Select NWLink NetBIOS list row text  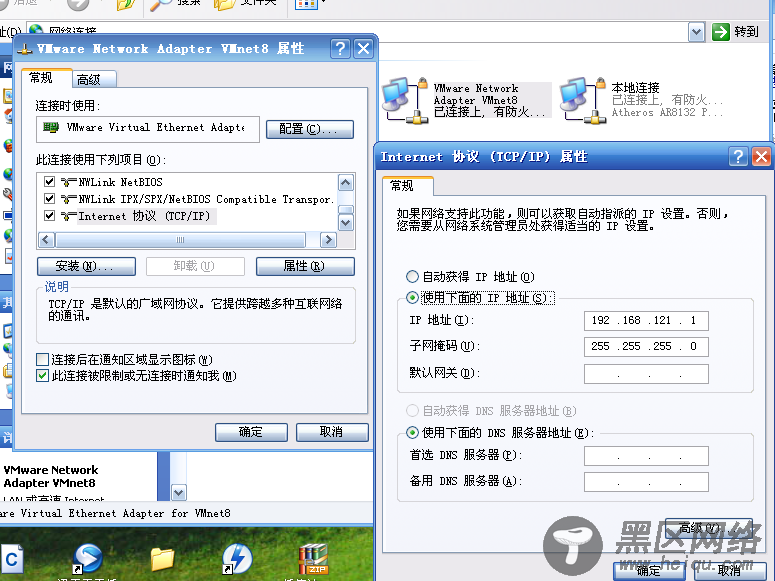tap(120, 182)
